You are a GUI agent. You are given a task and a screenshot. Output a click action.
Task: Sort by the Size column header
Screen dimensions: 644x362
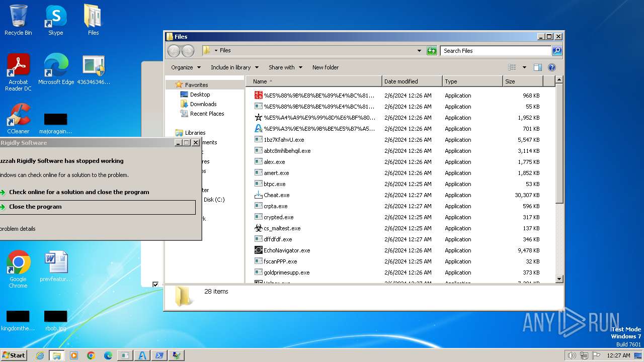pos(523,81)
